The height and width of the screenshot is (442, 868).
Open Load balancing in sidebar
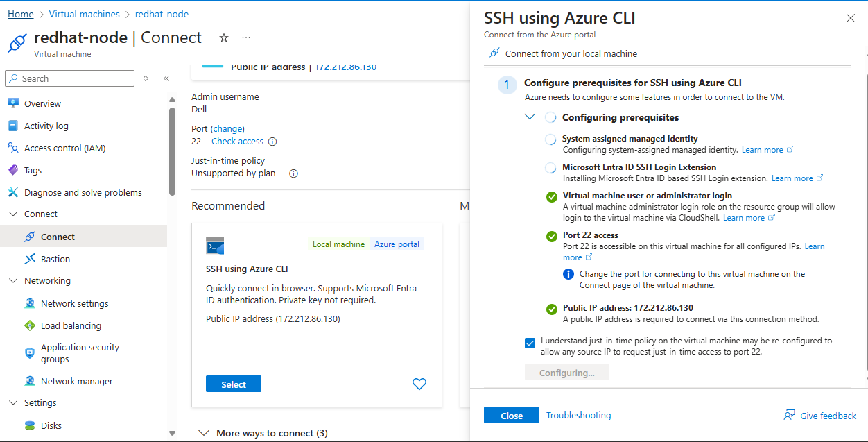tap(71, 325)
